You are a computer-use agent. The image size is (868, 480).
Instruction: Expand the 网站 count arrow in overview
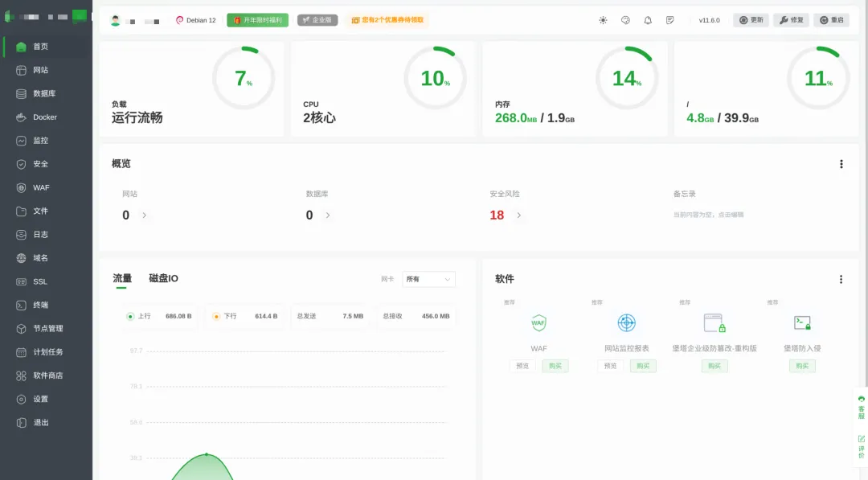145,215
